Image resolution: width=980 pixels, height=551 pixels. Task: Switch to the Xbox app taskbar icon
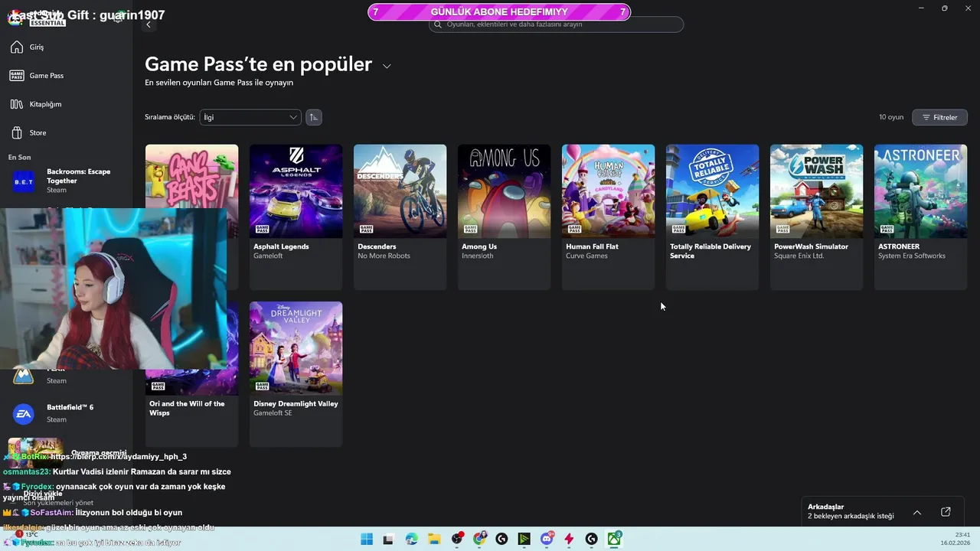[x=614, y=539]
